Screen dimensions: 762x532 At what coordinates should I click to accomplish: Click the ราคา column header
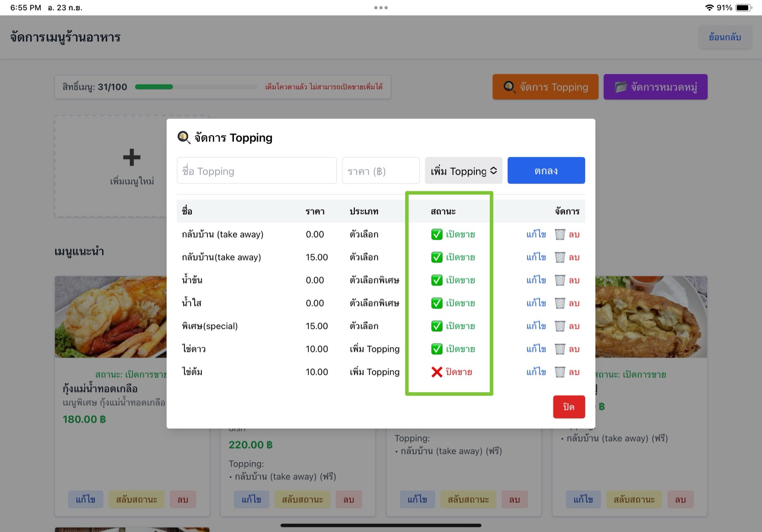coord(315,211)
